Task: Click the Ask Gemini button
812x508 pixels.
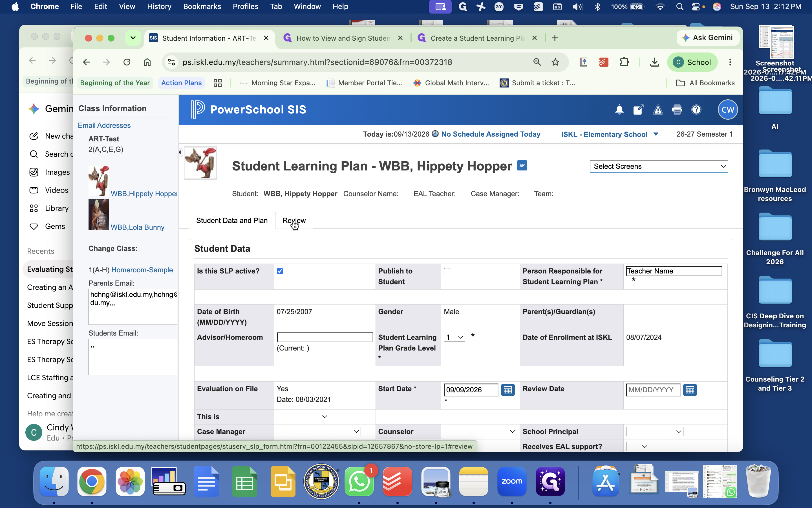Action: click(708, 38)
